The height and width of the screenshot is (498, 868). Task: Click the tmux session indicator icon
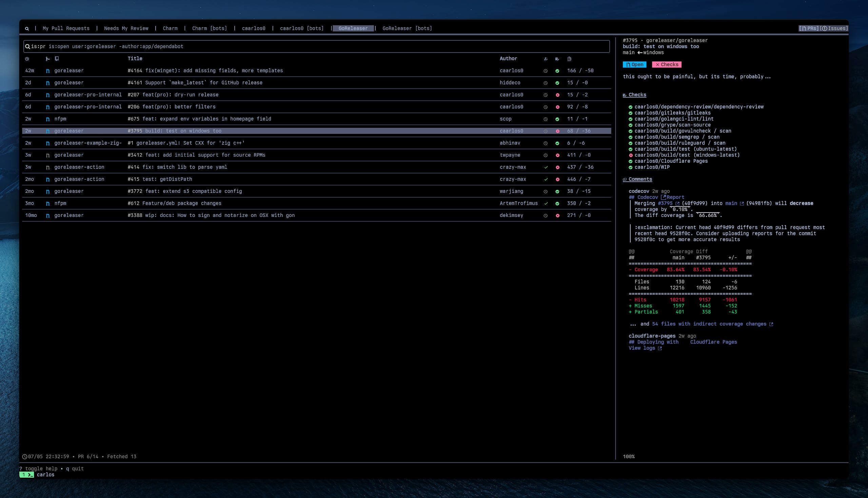[x=27, y=475]
